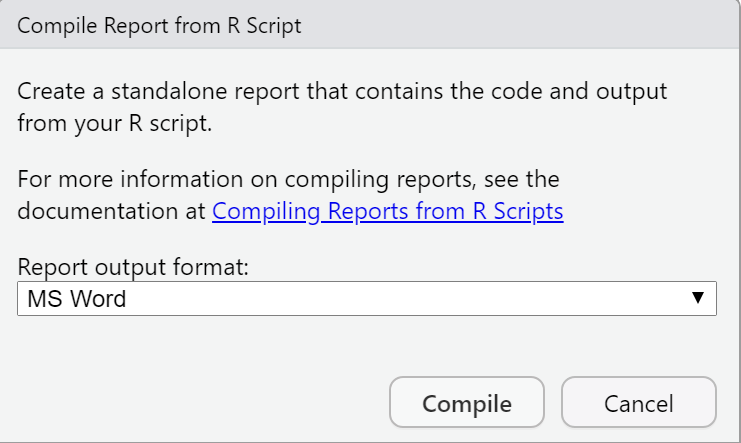Click the 'documentation at' text before the link
Viewport: 741px width, 443px height.
coord(112,211)
